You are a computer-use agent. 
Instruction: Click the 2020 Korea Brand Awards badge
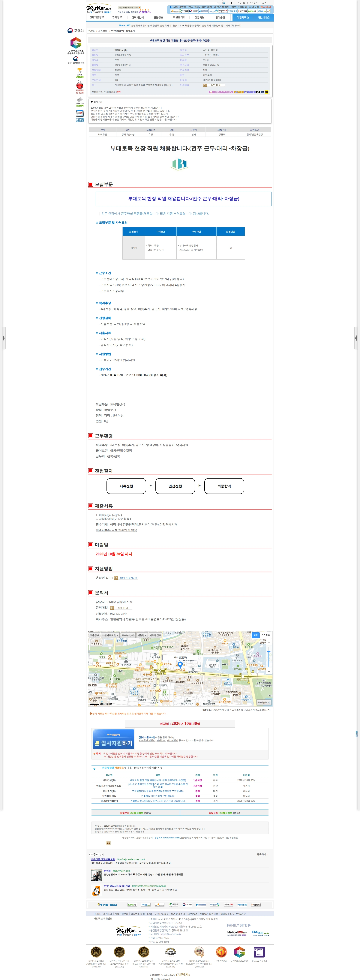point(170,952)
